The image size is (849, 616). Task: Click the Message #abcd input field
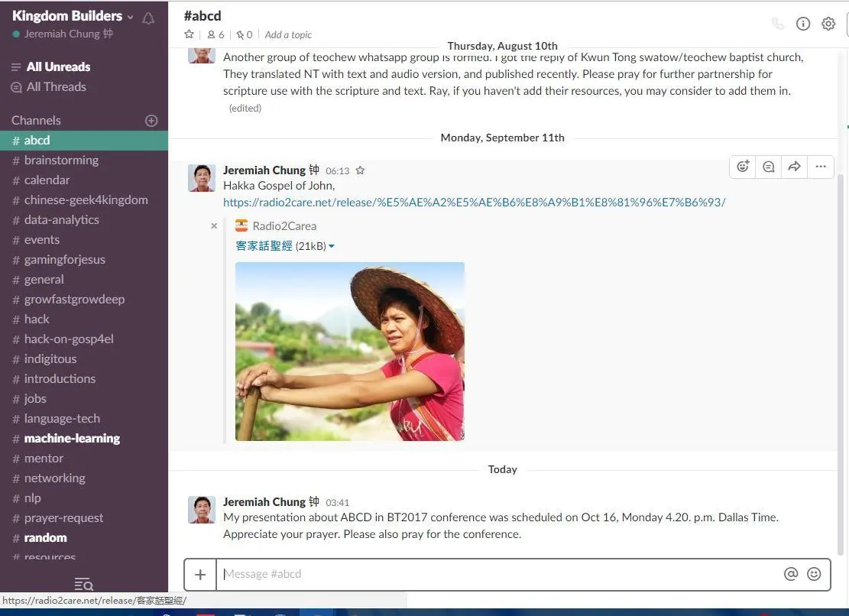coord(497,574)
